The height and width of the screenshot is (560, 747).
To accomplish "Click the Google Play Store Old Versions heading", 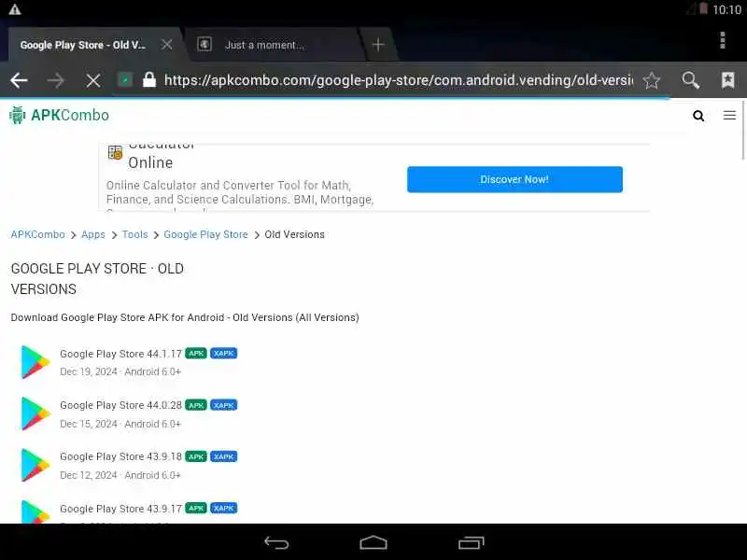I will (97, 278).
